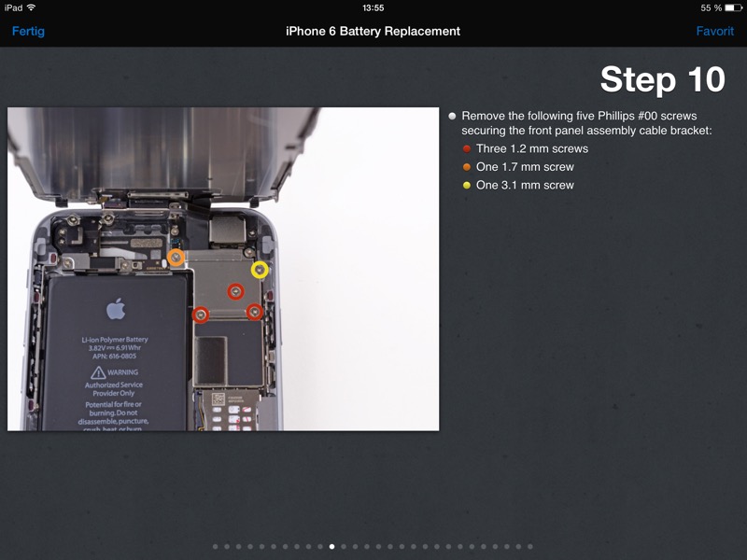The height and width of the screenshot is (560, 747).
Task: Click the orange bullet beside 1.7 mm screw
Action: pyautogui.click(x=467, y=167)
